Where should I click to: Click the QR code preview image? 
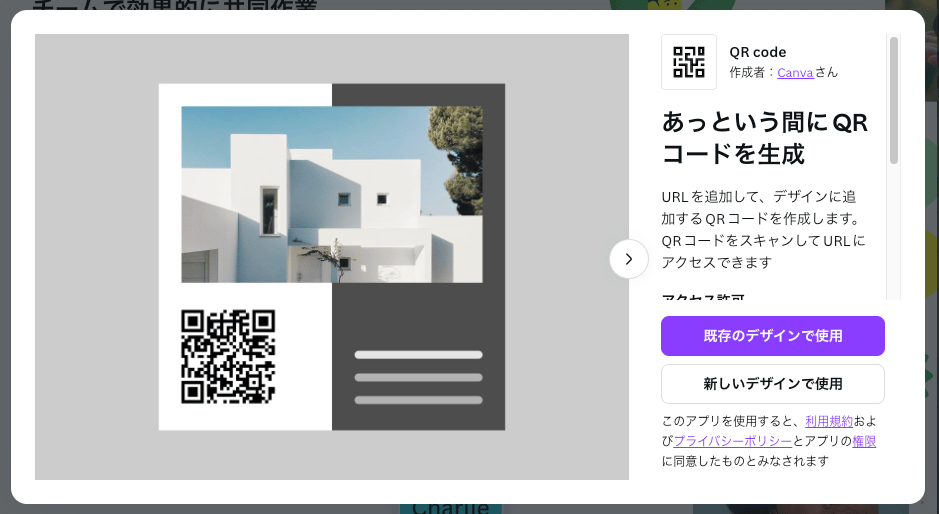point(228,356)
